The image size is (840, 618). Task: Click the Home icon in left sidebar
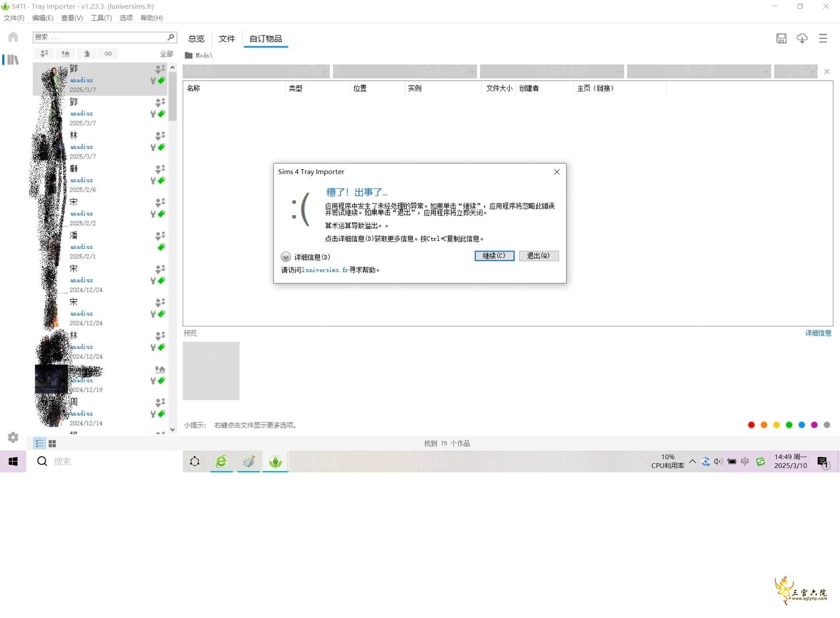[13, 37]
